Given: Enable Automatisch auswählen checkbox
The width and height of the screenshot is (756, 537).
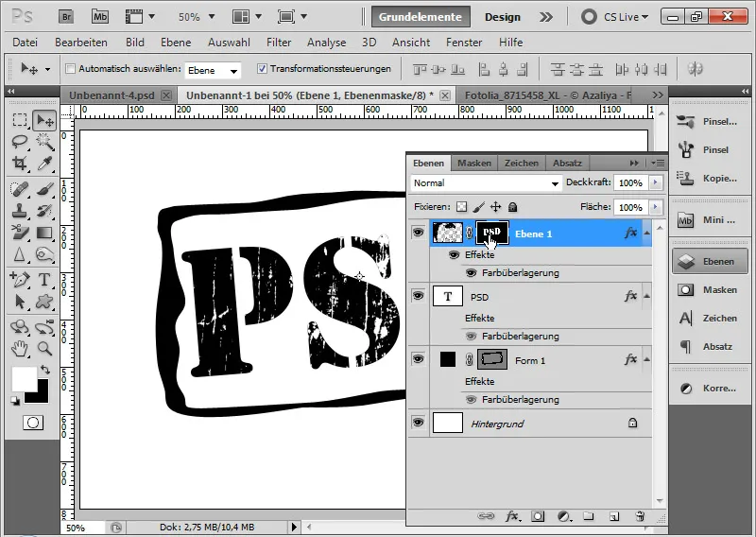Looking at the screenshot, I should click(70, 68).
